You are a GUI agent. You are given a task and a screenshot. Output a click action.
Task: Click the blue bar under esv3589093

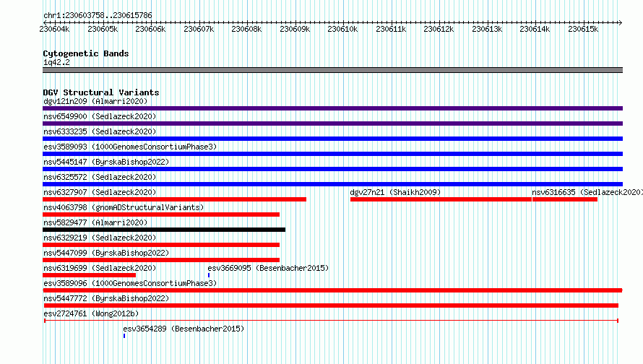click(332, 154)
